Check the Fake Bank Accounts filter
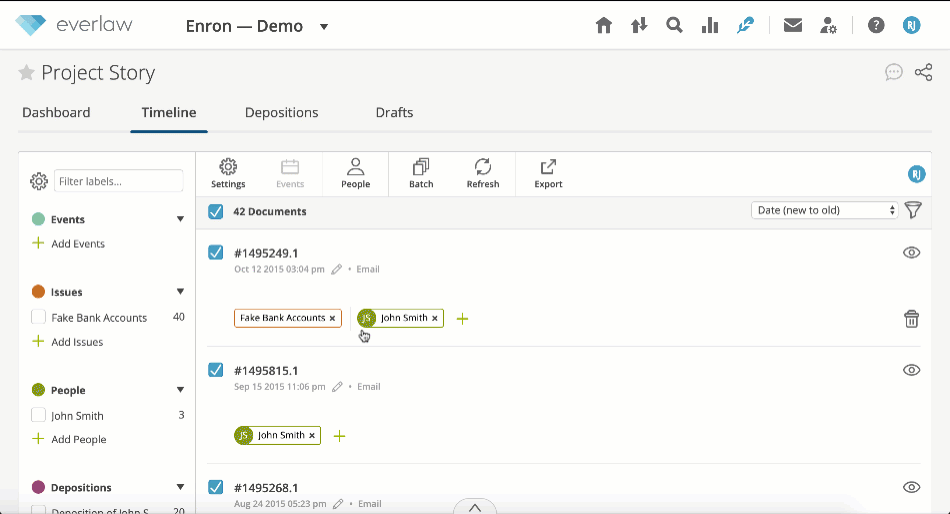Image resolution: width=950 pixels, height=514 pixels. tap(38, 317)
